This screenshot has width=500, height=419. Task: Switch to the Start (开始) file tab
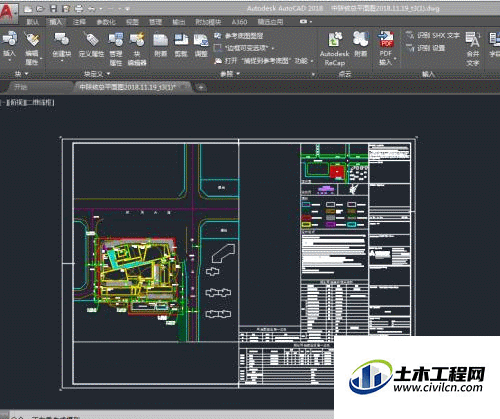click(21, 87)
